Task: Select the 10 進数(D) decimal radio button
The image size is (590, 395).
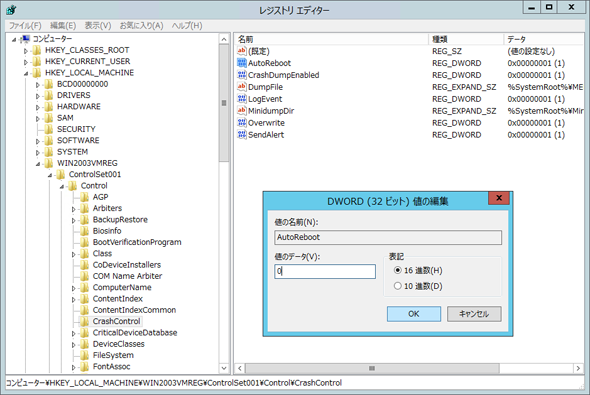Action: [397, 286]
